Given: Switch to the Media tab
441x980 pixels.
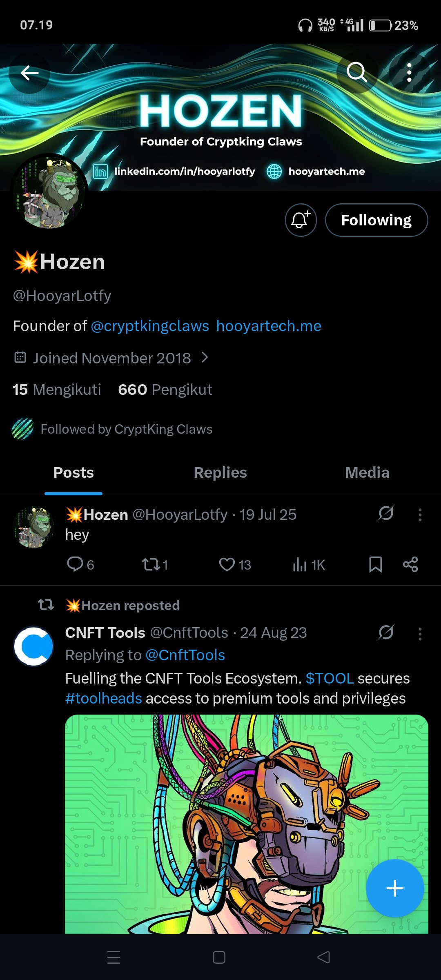Looking at the screenshot, I should tap(367, 472).
